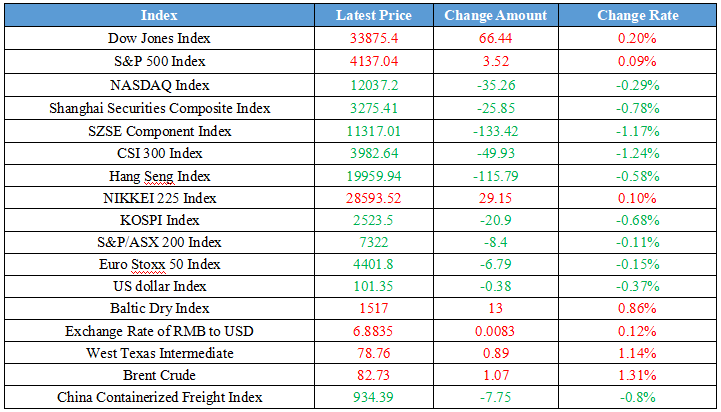Click Baltic Dry Index change rate 0.86%
The height and width of the screenshot is (412, 721).
click(x=637, y=309)
